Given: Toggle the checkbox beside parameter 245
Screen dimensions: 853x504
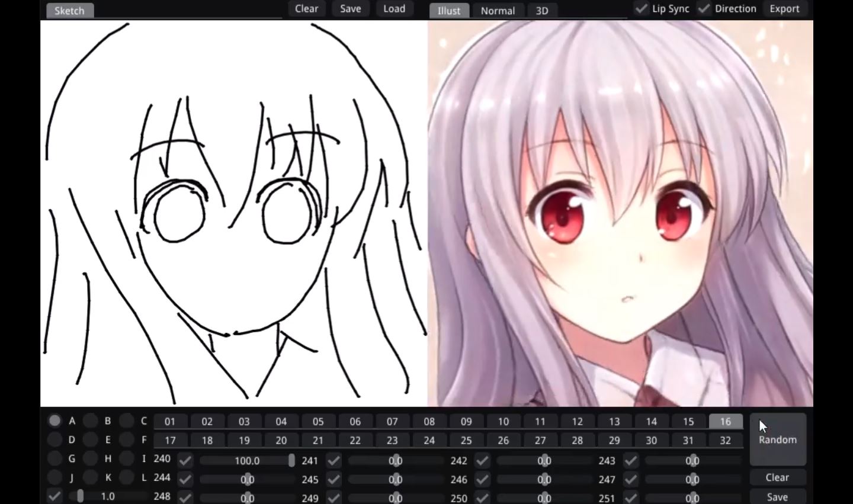Looking at the screenshot, I should click(x=333, y=479).
